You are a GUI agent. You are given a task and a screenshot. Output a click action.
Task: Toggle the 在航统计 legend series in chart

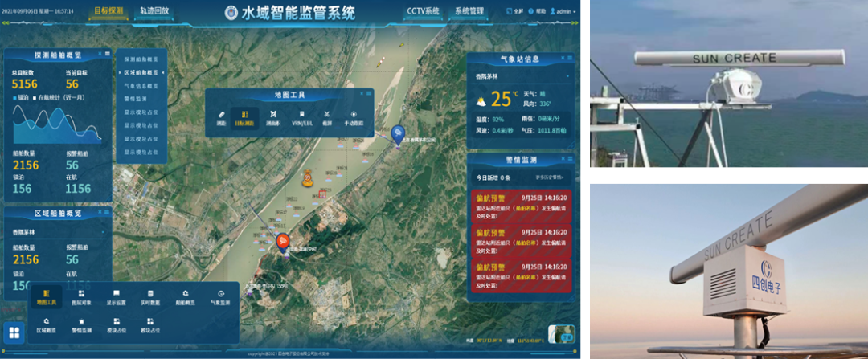[x=52, y=97]
